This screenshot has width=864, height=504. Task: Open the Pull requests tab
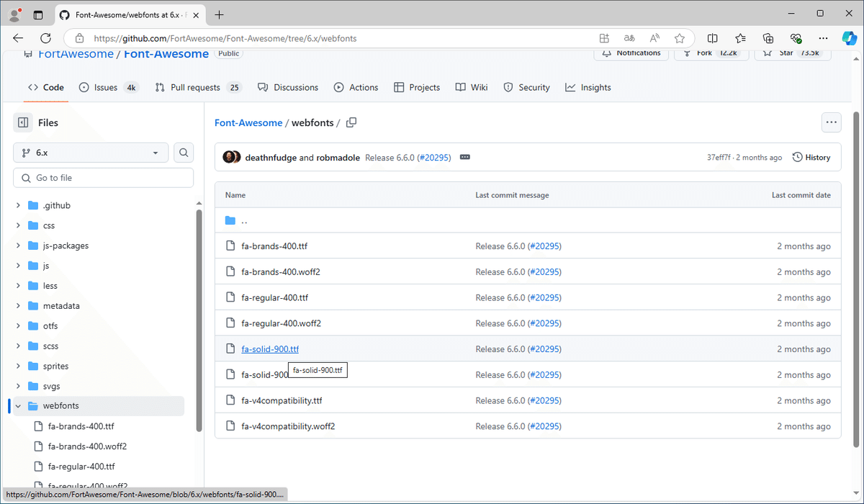(x=198, y=87)
